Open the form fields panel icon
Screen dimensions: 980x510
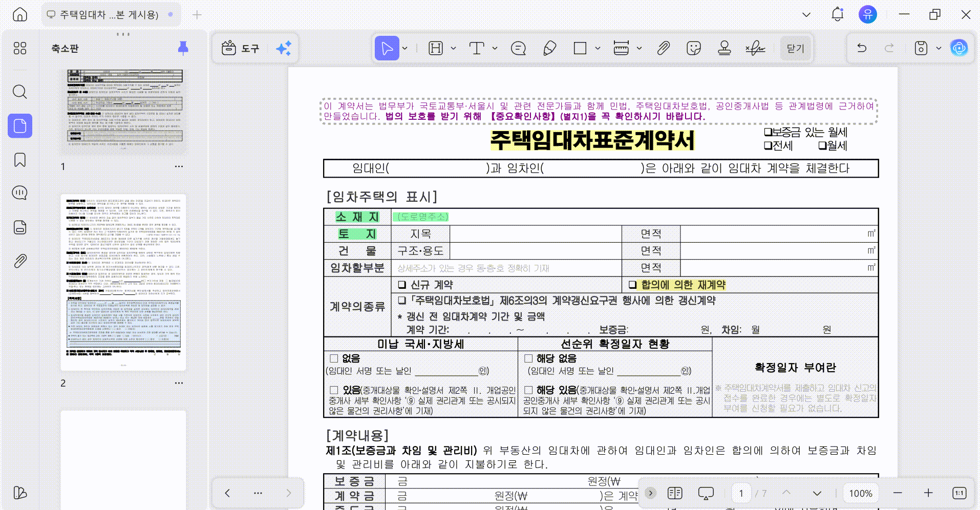(20, 227)
